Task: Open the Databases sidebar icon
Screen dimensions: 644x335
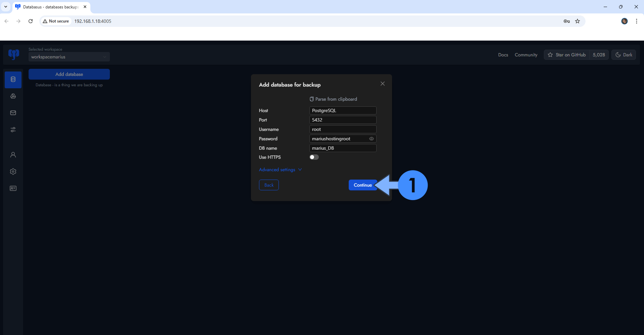Action: (x=13, y=80)
